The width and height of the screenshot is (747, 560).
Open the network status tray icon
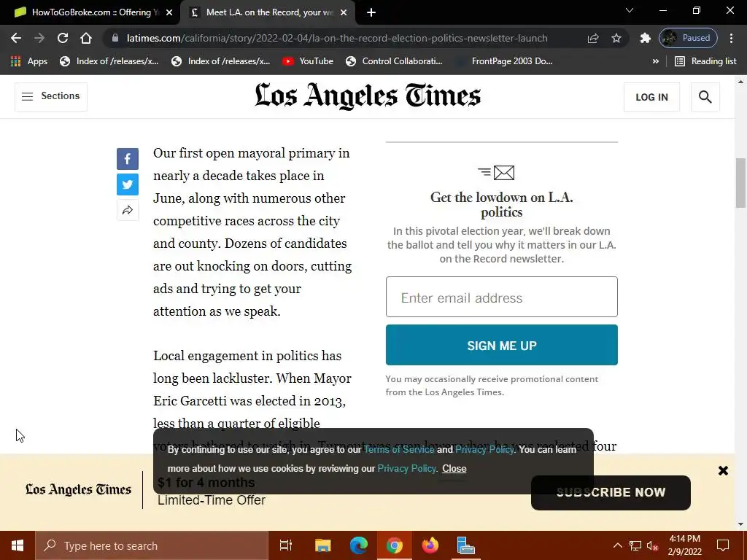[x=635, y=545]
